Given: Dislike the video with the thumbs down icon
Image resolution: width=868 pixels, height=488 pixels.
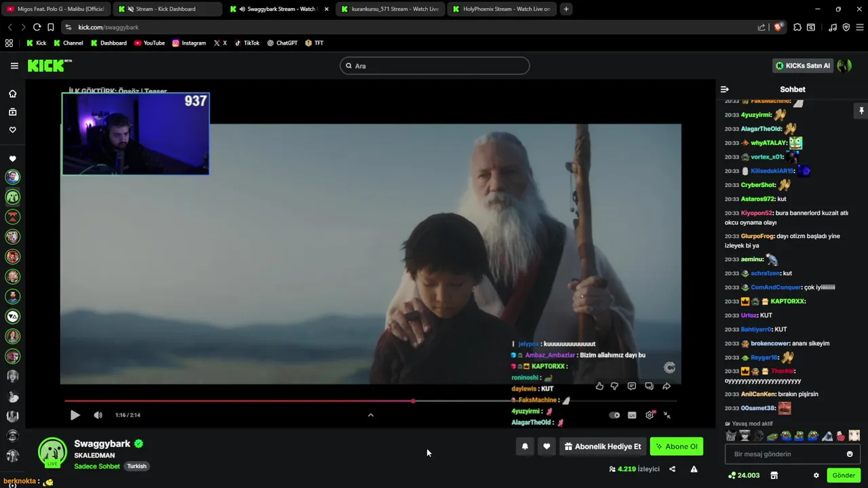Looking at the screenshot, I should click(615, 386).
